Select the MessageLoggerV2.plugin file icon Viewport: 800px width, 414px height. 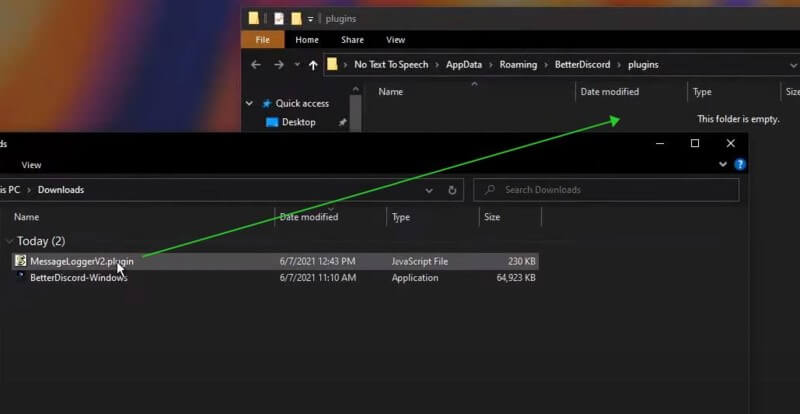pos(20,260)
